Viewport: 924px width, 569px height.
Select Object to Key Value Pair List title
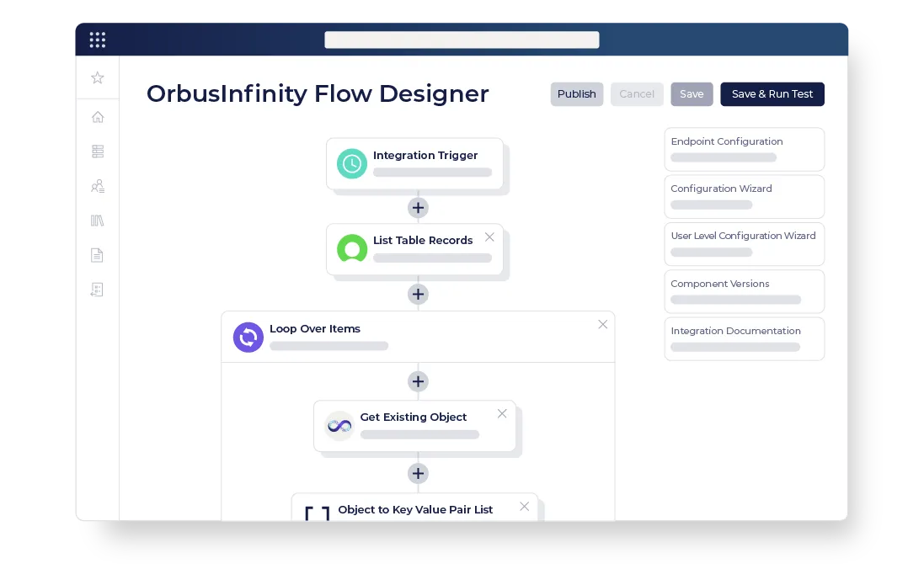point(415,509)
